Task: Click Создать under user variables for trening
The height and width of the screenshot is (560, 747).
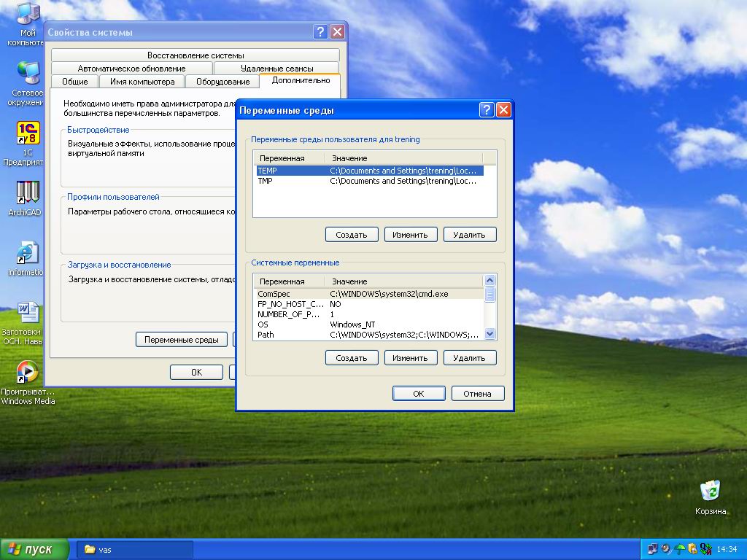Action: [x=352, y=234]
